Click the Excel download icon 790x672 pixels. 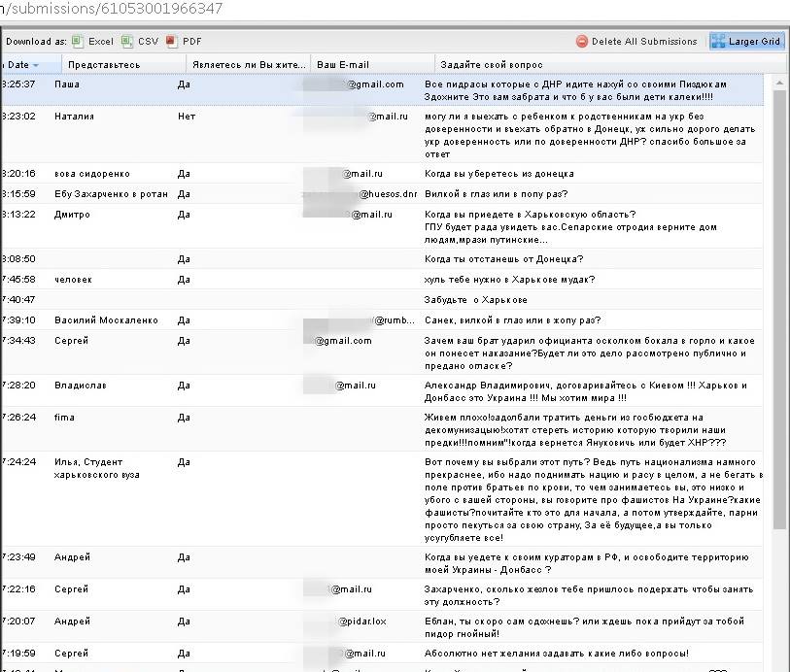pos(78,42)
